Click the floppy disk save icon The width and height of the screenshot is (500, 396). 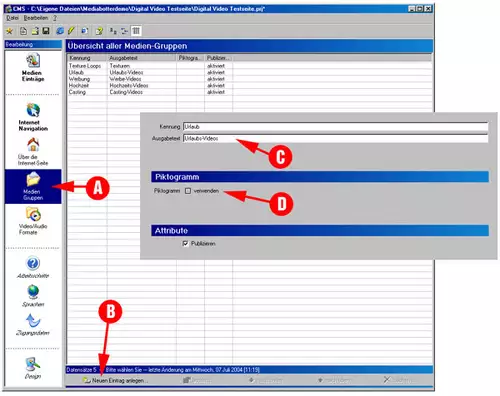46,31
